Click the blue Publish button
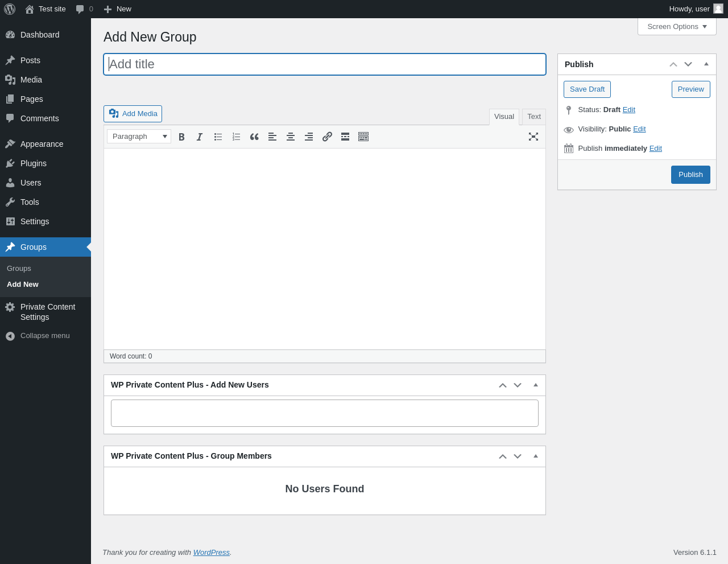Image resolution: width=728 pixels, height=564 pixels. click(690, 175)
